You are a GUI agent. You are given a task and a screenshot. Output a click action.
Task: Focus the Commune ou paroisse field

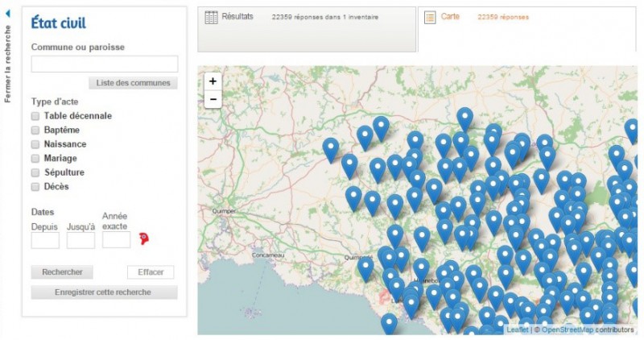[x=105, y=64]
